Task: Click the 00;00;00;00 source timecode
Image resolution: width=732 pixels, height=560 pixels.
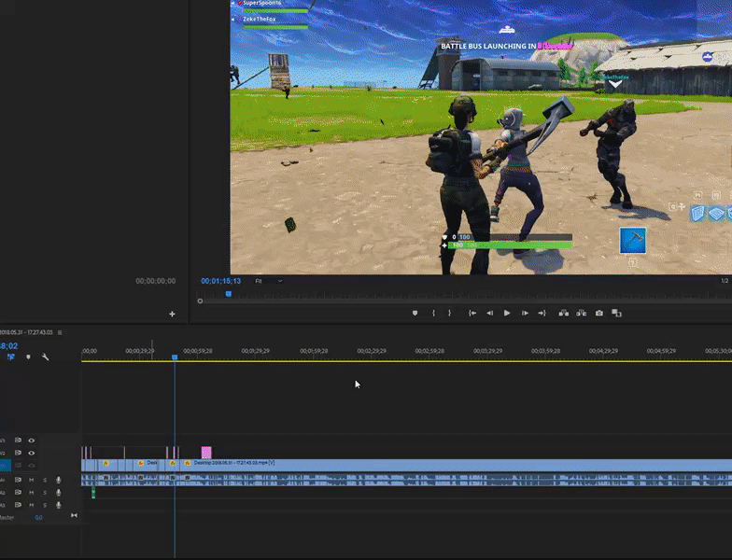Action: tap(155, 281)
